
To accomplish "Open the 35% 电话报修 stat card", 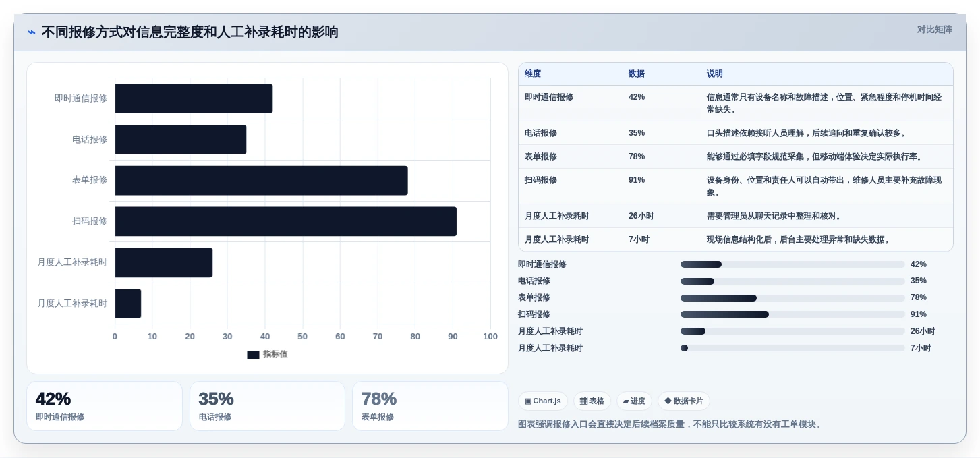I will pyautogui.click(x=267, y=406).
